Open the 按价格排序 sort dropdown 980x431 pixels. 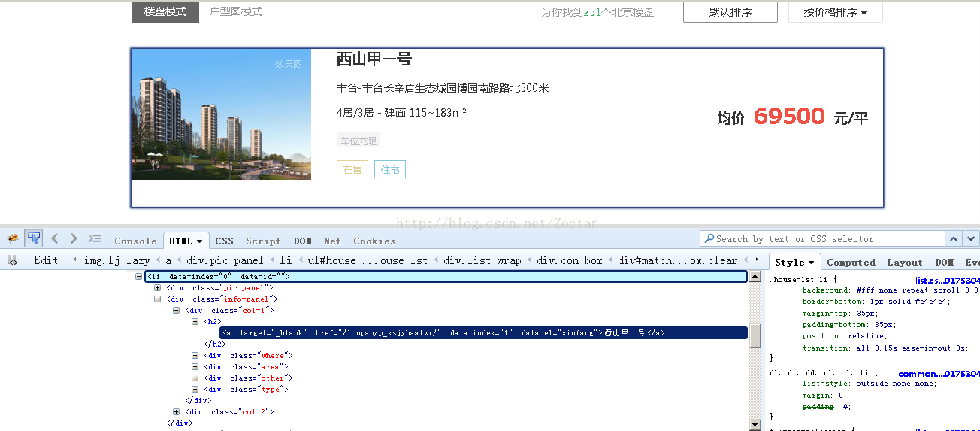pos(835,12)
